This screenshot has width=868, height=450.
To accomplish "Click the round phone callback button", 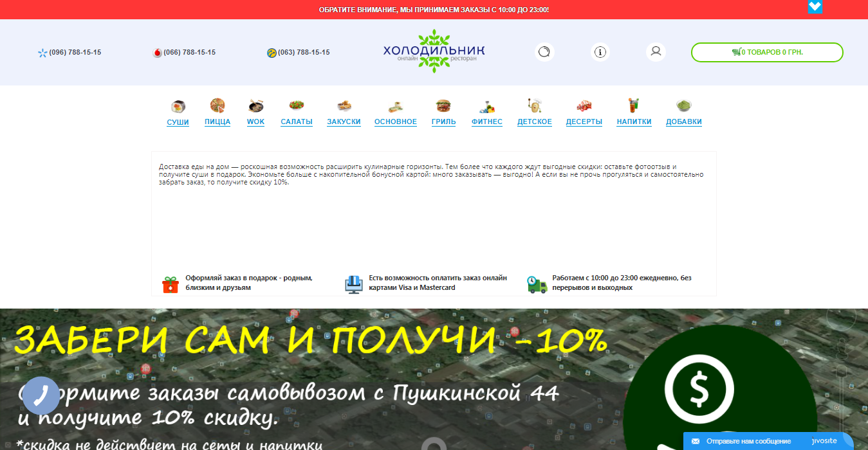I will click(x=41, y=395).
